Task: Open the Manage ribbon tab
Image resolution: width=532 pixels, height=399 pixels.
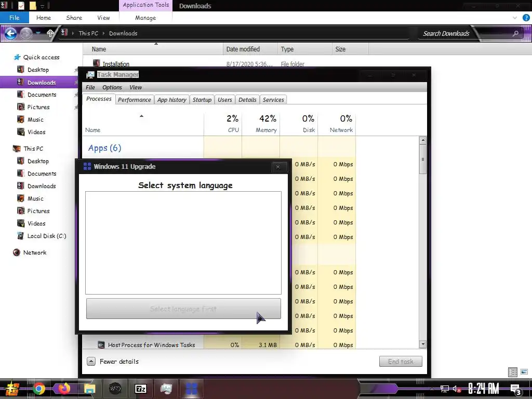Action: coord(145,18)
